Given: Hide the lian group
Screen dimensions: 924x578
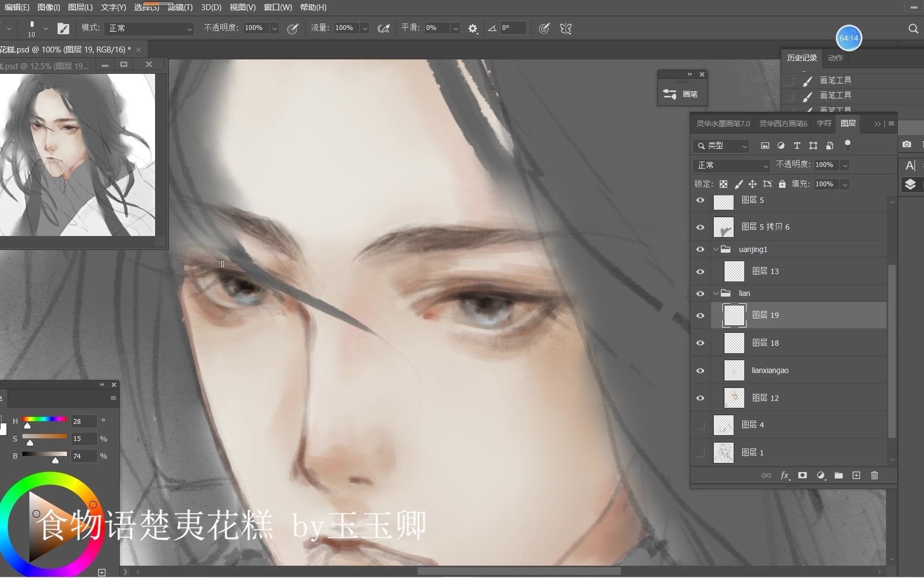Looking at the screenshot, I should pos(700,293).
